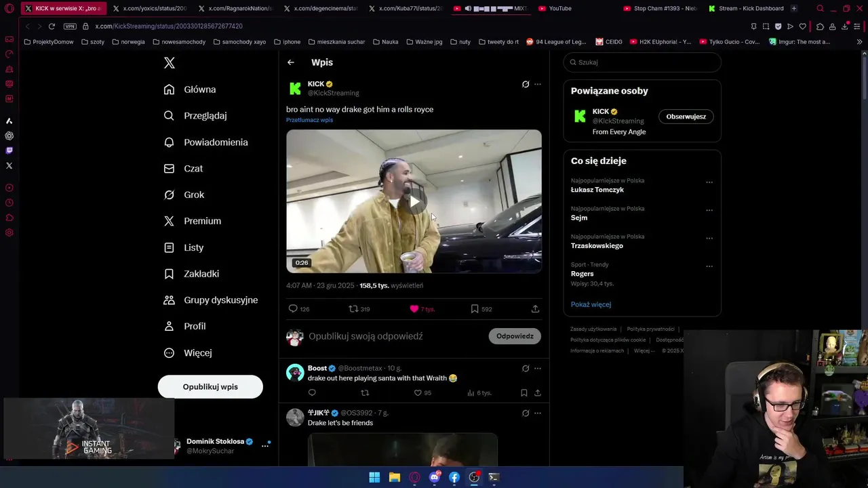Open Twitch icon in Opera sidebar
The width and height of the screenshot is (868, 488).
9,150
